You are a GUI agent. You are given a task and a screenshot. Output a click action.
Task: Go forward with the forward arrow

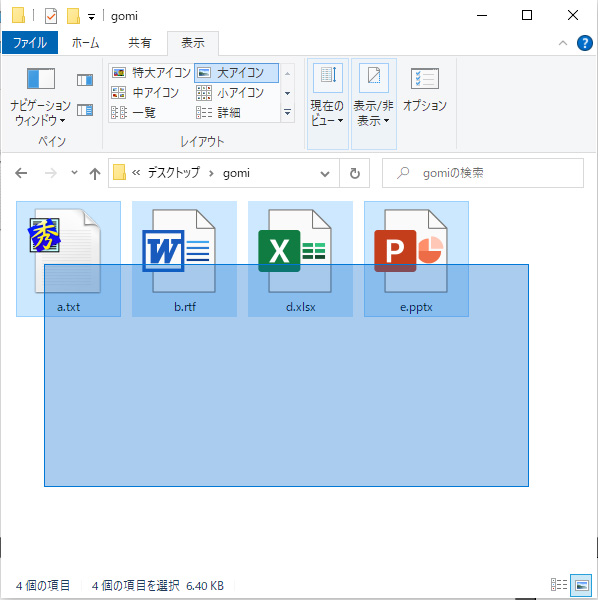pyautogui.click(x=51, y=173)
